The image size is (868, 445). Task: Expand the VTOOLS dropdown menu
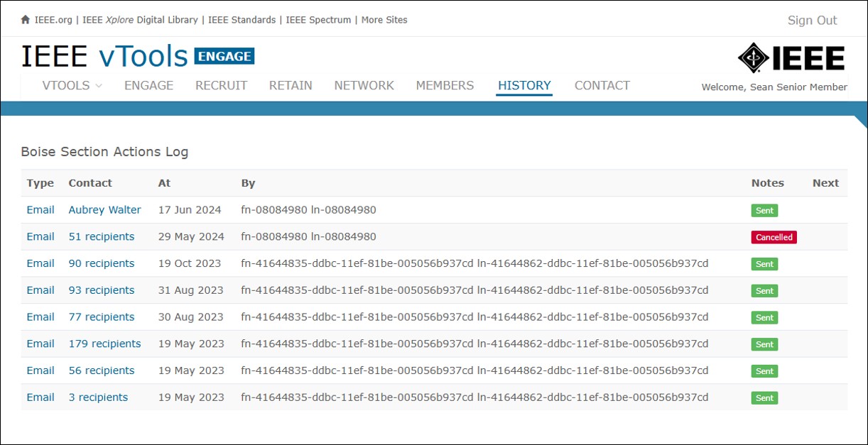(72, 85)
